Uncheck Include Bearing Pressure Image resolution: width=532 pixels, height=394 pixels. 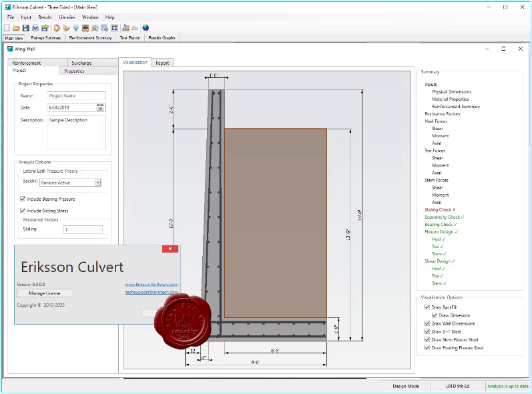(23, 199)
